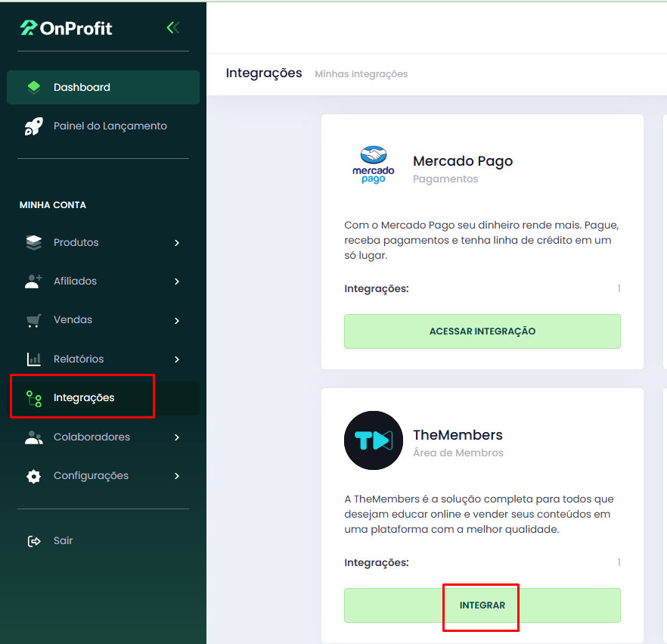667x644 pixels.
Task: Click the Configurações gear icon
Action: [x=33, y=476]
